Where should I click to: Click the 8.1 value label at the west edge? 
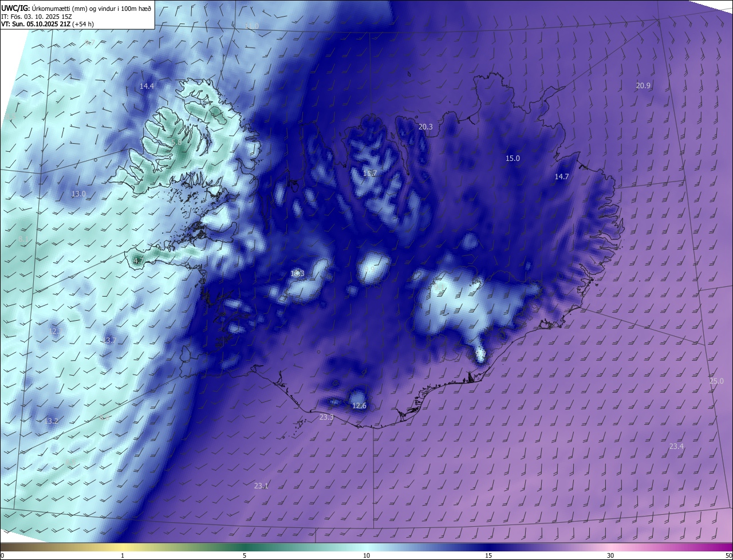(23, 239)
